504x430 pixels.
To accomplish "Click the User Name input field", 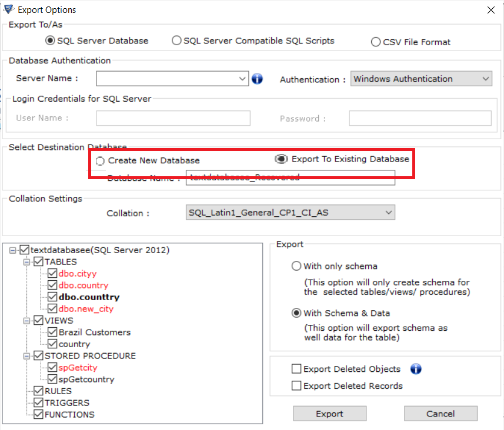I will 173,118.
